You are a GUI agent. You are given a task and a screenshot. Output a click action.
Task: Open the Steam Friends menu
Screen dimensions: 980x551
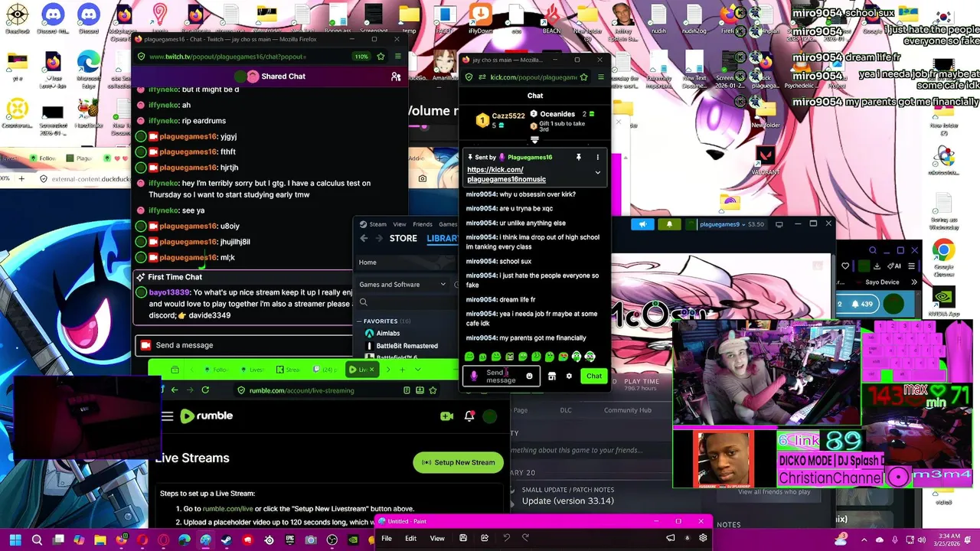tap(423, 224)
